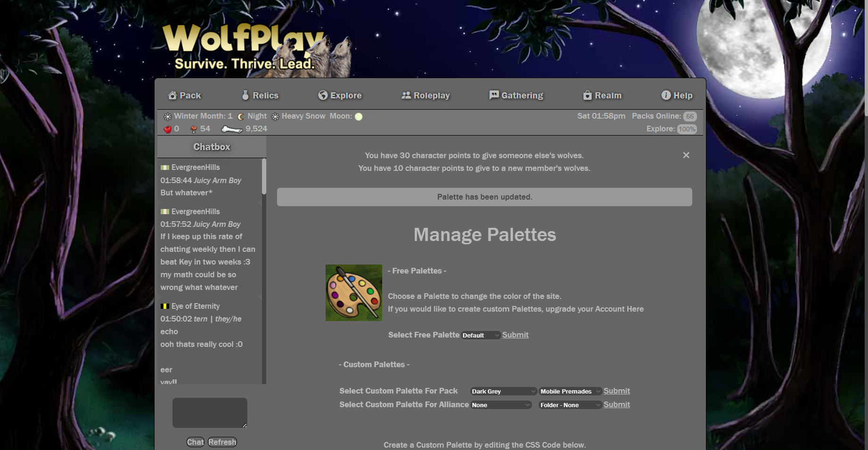The image size is (868, 450).
Task: Open the Alliance palette None dropdown
Action: coord(501,405)
